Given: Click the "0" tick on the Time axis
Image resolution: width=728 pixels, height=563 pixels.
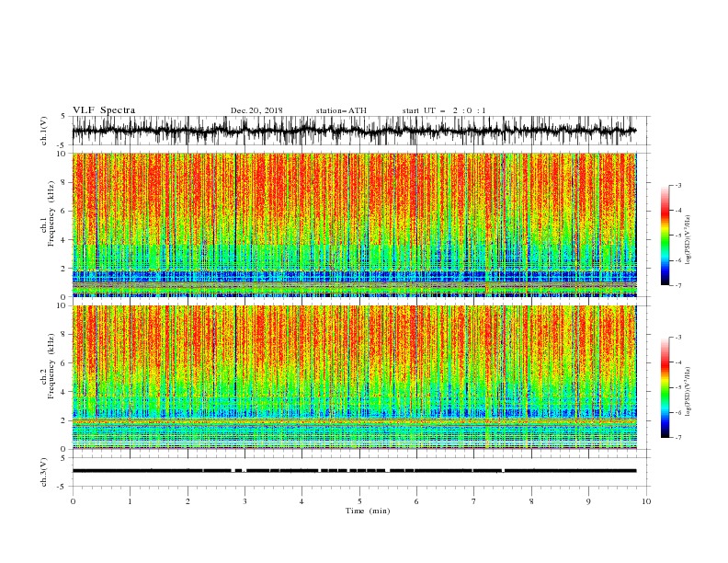Looking at the screenshot, I should click(x=73, y=501).
